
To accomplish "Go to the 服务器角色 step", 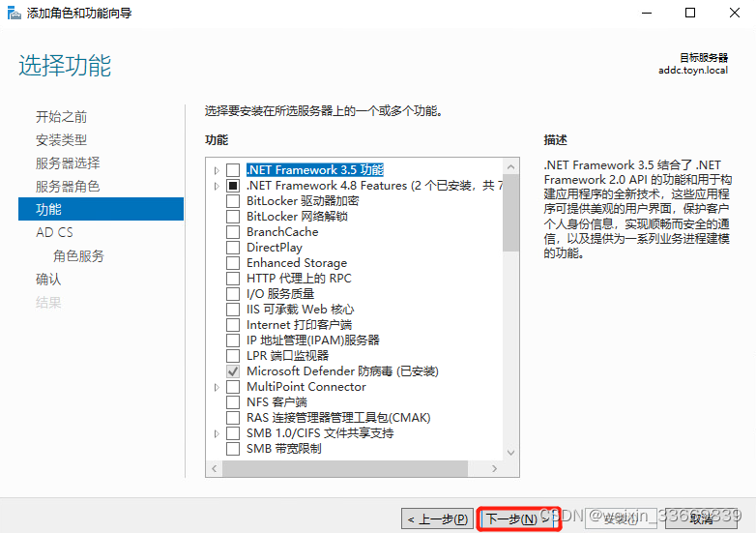I will (x=68, y=186).
